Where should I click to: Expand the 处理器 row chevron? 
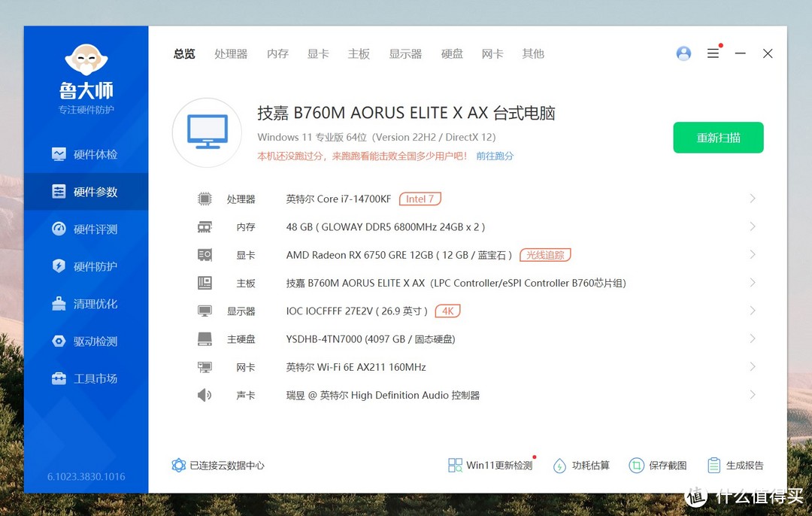(753, 199)
